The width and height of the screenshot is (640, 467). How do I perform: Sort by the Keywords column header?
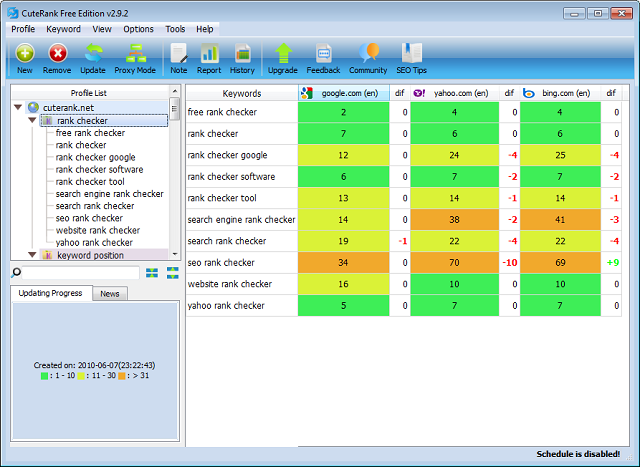[242, 93]
